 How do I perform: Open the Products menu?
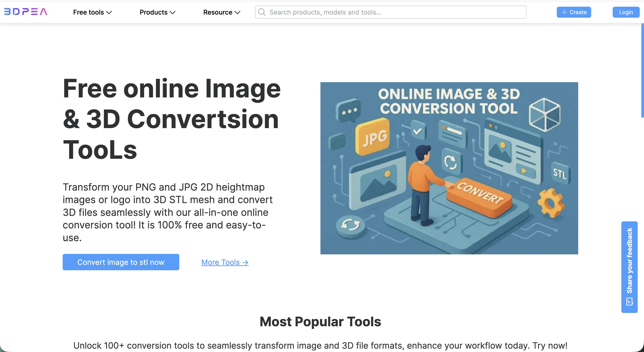coord(154,12)
